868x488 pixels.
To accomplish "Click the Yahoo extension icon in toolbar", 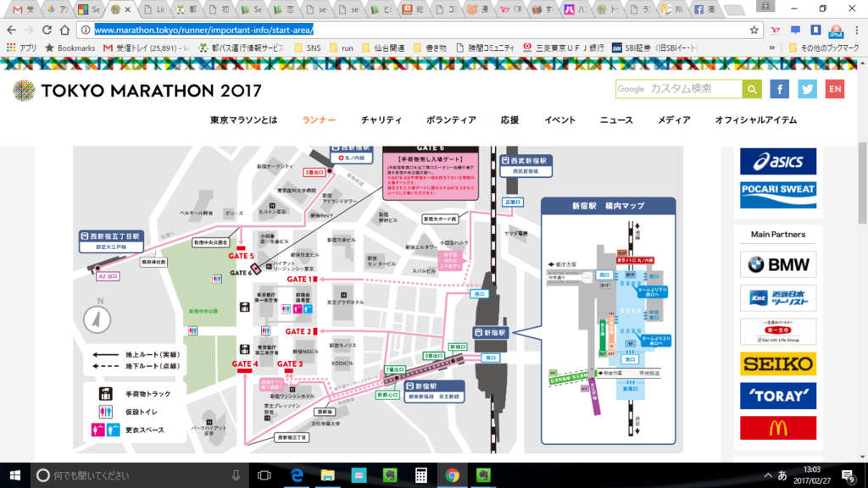I will [776, 30].
